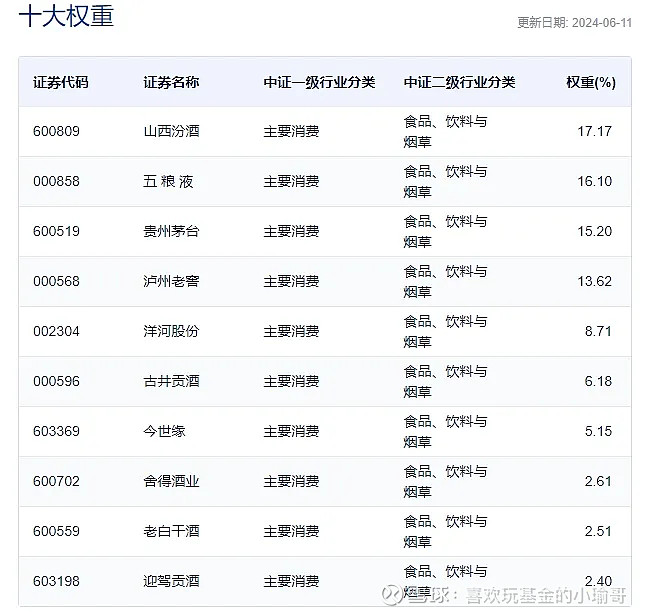Select stock code 000858
This screenshot has height=615, width=645.
click(56, 181)
